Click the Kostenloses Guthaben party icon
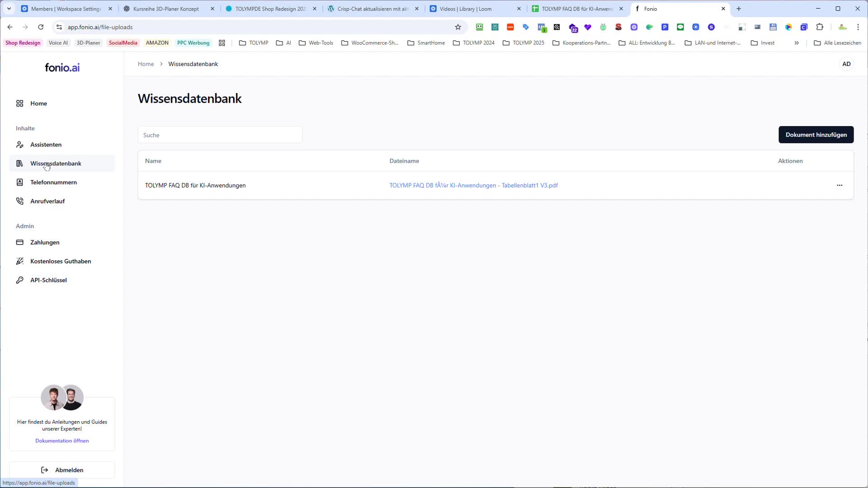The image size is (868, 488). 19,261
